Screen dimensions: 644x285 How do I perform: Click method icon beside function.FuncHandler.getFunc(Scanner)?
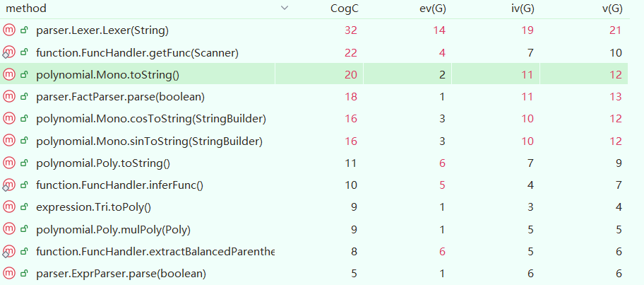[x=8, y=52]
